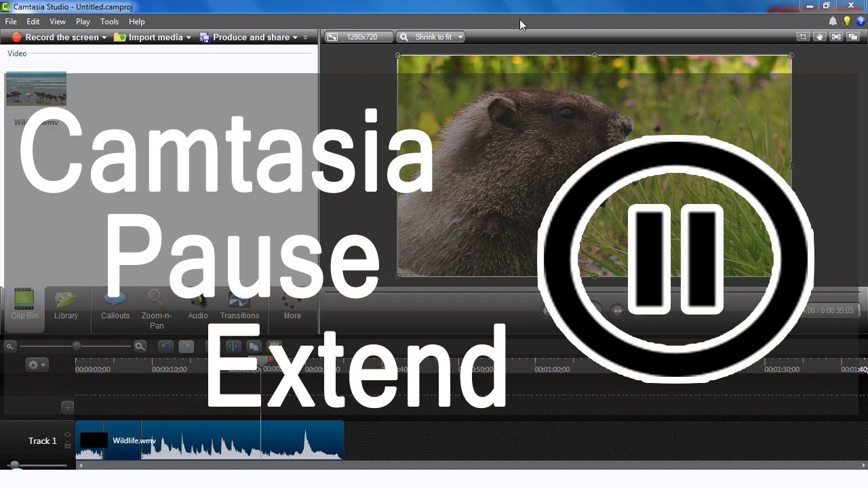Switch to the Clip Bin tab
This screenshot has height=488, width=868.
tap(24, 308)
